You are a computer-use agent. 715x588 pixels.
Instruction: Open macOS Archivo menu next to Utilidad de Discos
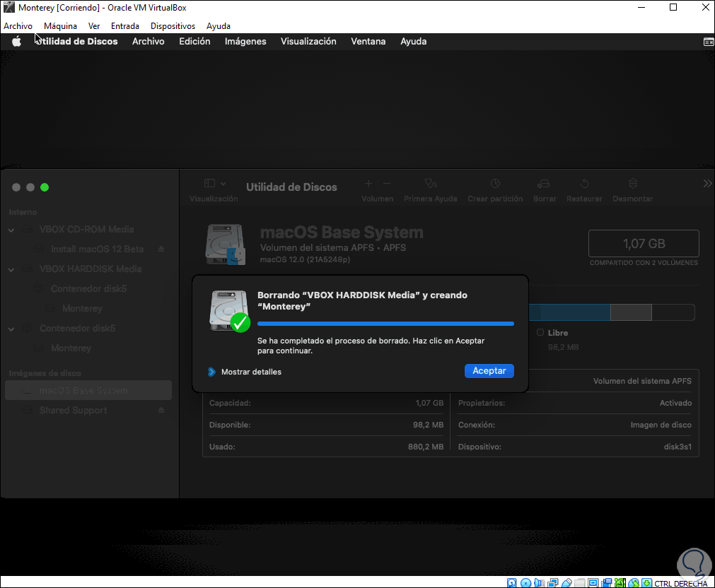coord(149,42)
